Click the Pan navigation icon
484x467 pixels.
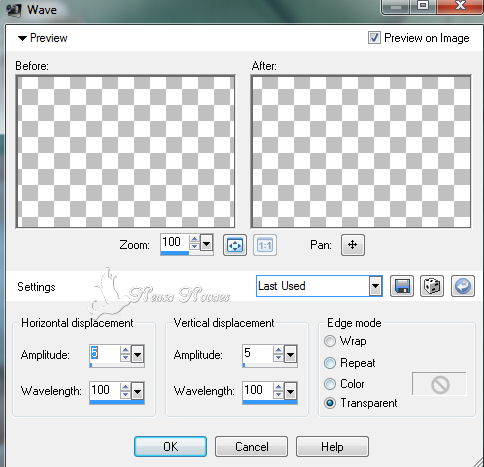[353, 245]
